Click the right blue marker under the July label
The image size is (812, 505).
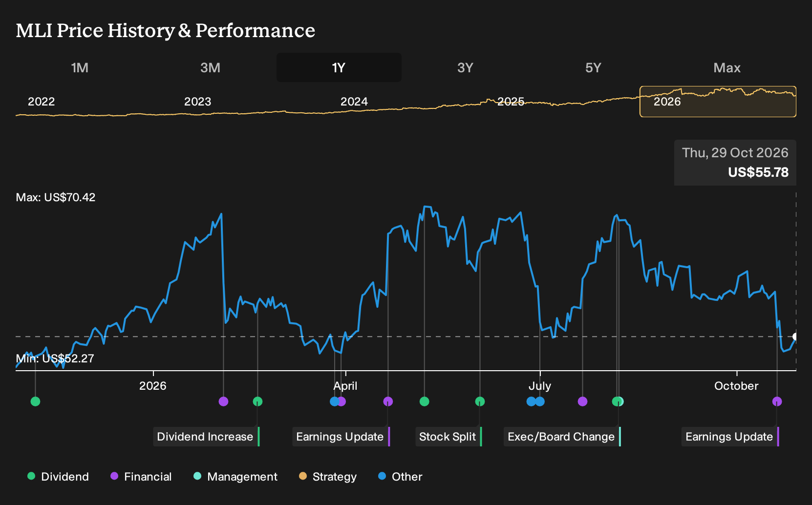point(540,401)
